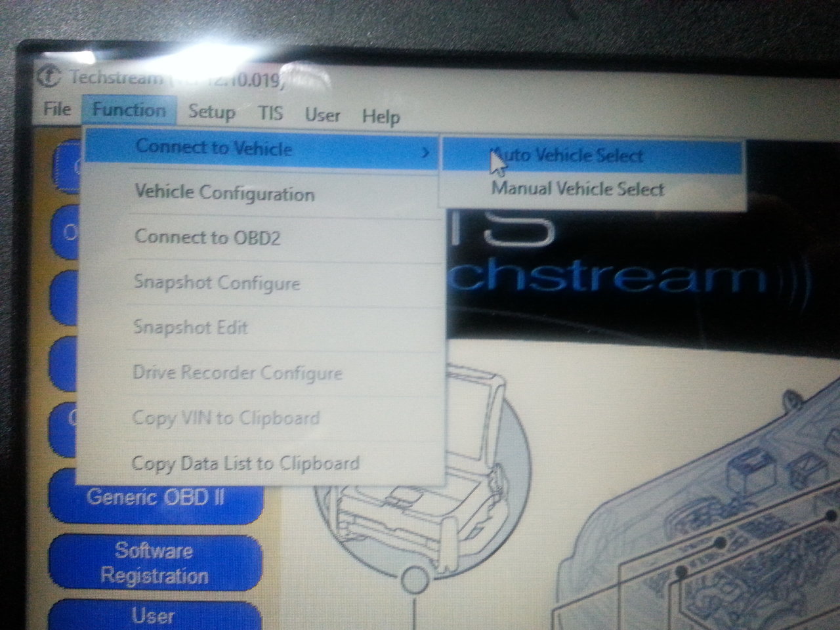Select Snapshot Edit entry
840x630 pixels.
(x=260, y=327)
